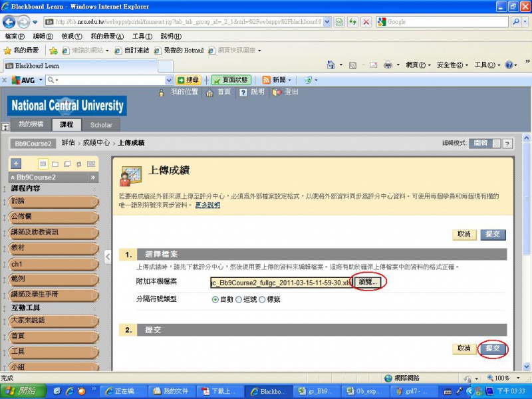Click the help question mark beside edit mode

click(x=507, y=143)
